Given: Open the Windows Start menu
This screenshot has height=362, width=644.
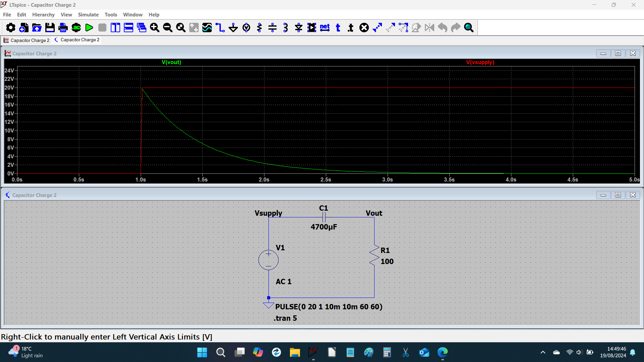Looking at the screenshot, I should [x=202, y=352].
